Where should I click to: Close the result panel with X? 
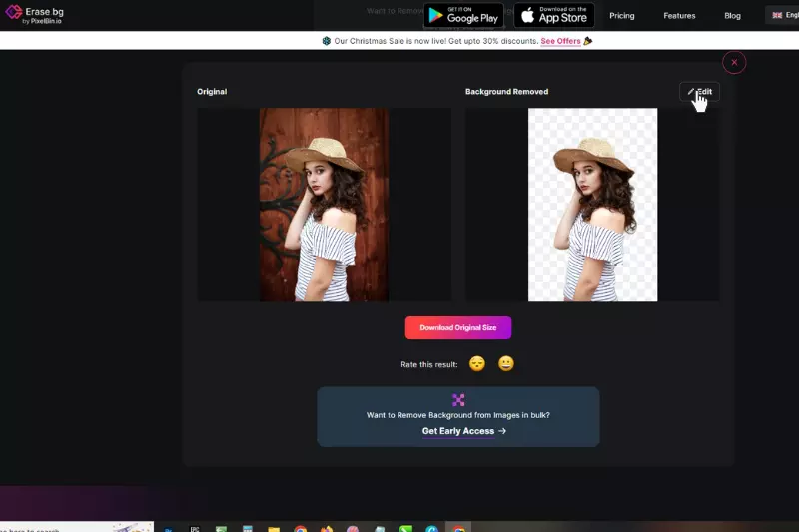(734, 62)
